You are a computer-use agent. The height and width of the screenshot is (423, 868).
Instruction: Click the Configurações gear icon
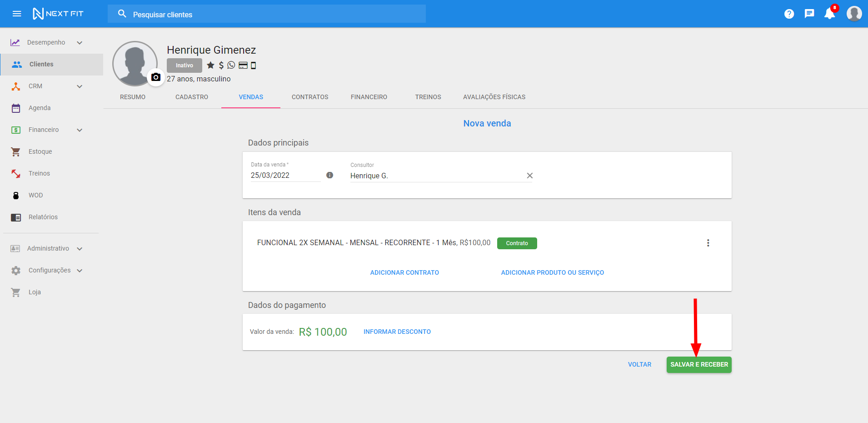click(16, 270)
